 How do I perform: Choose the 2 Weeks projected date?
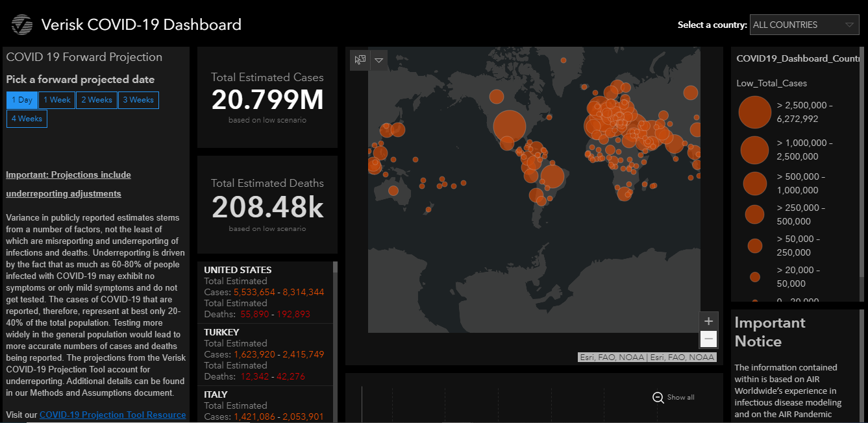pyautogui.click(x=97, y=100)
